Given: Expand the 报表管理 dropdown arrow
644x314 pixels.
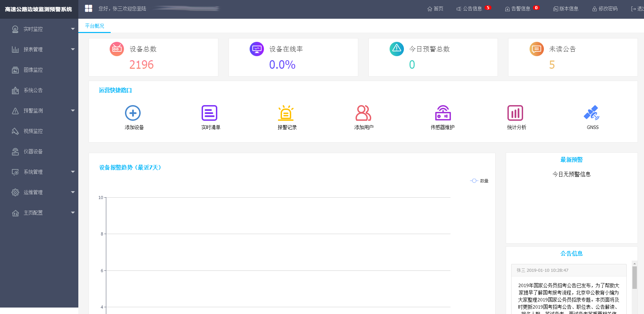Looking at the screenshot, I should pyautogui.click(x=73, y=49).
